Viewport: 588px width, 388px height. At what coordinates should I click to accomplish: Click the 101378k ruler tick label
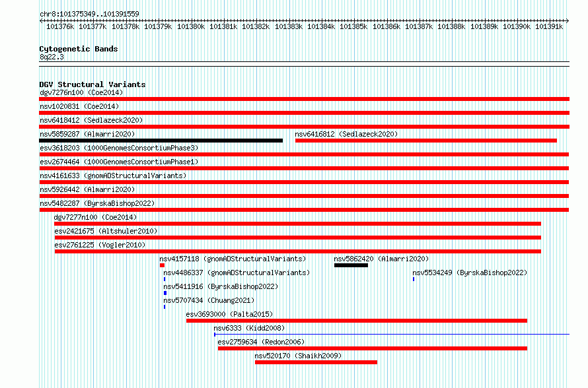[126, 26]
